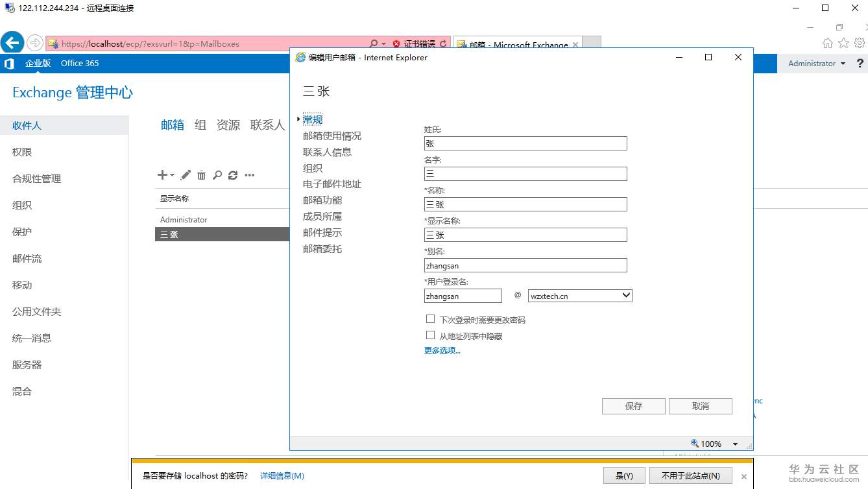
Task: Click the address bar reload icon
Action: tap(443, 43)
